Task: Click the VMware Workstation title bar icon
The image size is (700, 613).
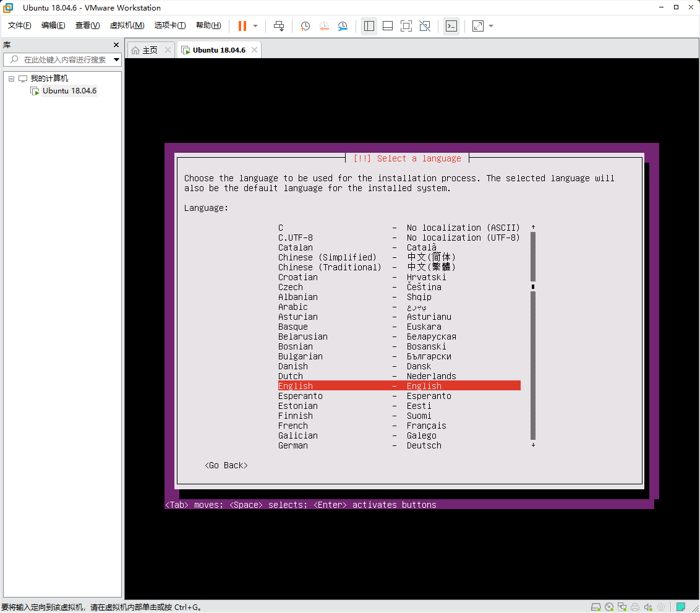Action: pyautogui.click(x=8, y=7)
